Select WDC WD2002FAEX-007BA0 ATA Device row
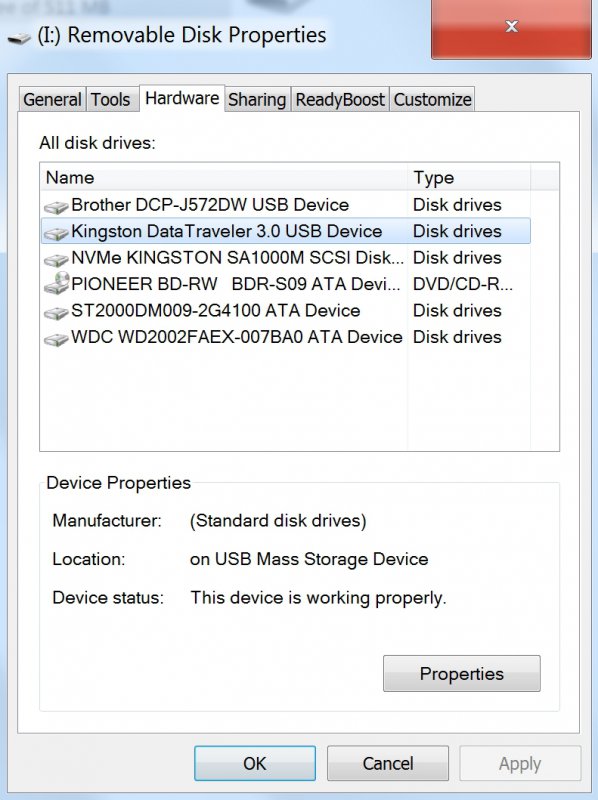The image size is (598, 800). click(x=286, y=337)
